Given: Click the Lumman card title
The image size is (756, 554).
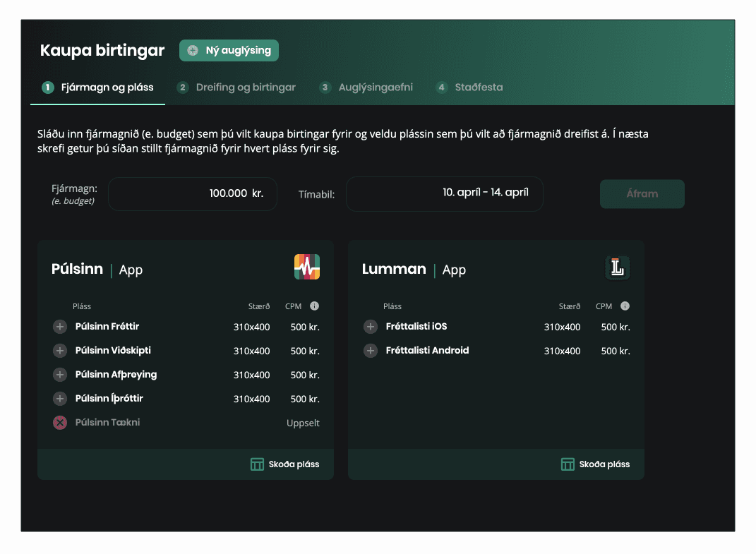Looking at the screenshot, I should point(394,269).
